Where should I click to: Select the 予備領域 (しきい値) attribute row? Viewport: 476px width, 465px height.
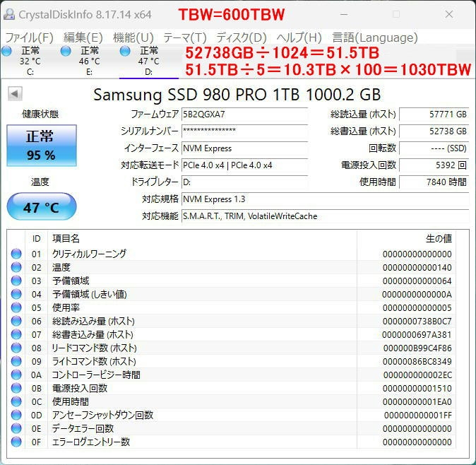pyautogui.click(x=232, y=294)
